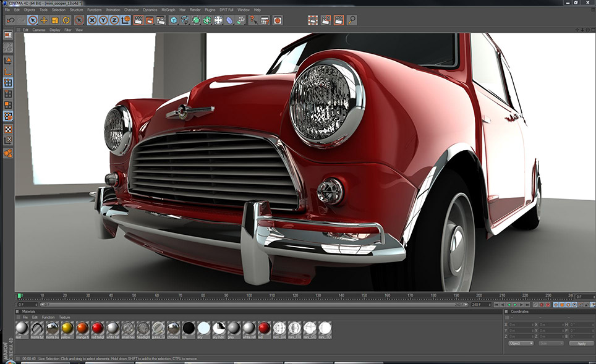Toggle the X axis lock
Viewport: 596px width, 364px height.
[92, 20]
